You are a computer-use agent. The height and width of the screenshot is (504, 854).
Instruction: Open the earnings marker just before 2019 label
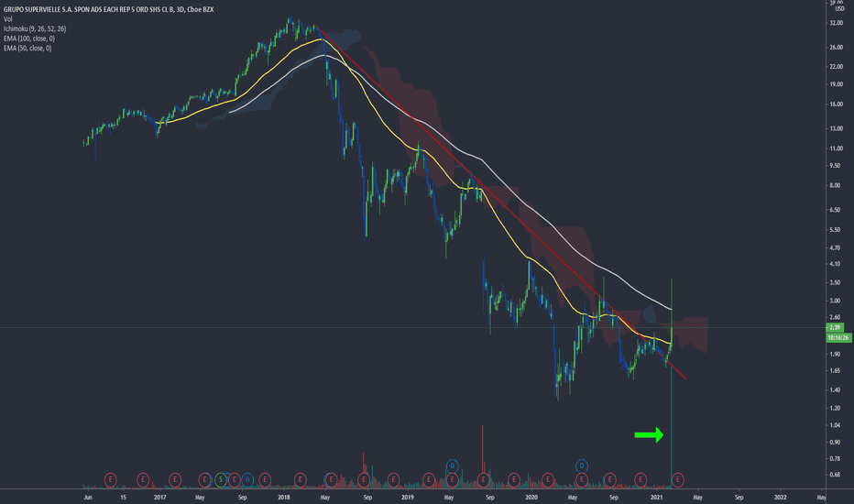(393, 480)
